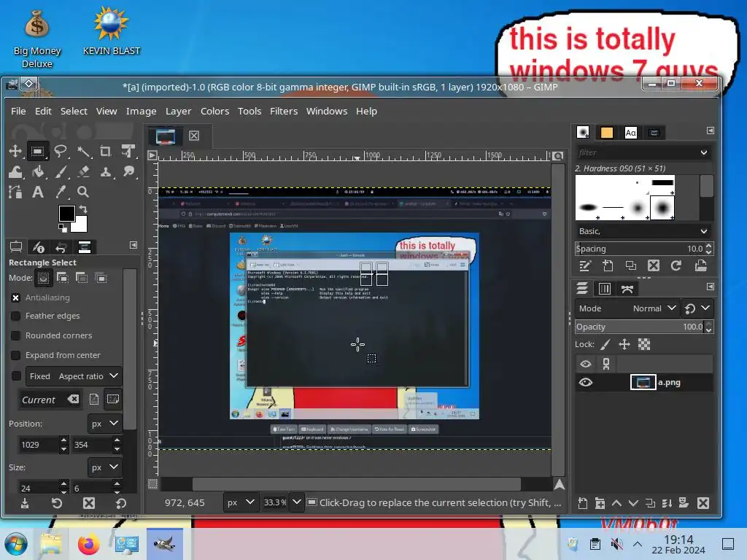Screen dimensions: 747x560
Task: Select the Unified Transform tool
Action: [128, 152]
